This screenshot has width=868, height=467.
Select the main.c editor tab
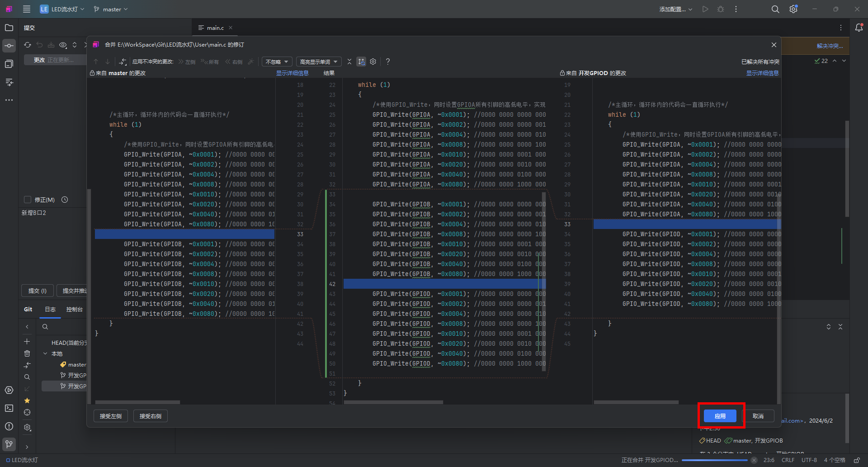215,28
